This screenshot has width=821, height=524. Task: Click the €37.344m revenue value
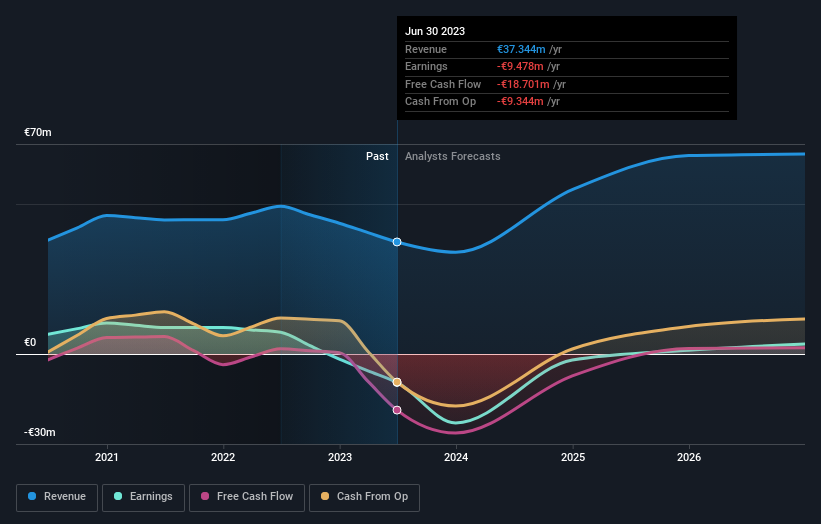(521, 49)
